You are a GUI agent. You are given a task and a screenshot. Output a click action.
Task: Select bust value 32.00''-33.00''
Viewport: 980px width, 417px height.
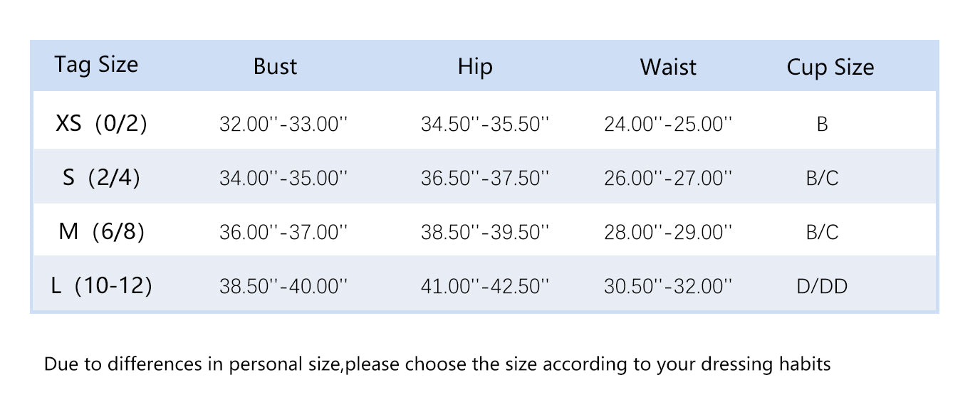283,125
